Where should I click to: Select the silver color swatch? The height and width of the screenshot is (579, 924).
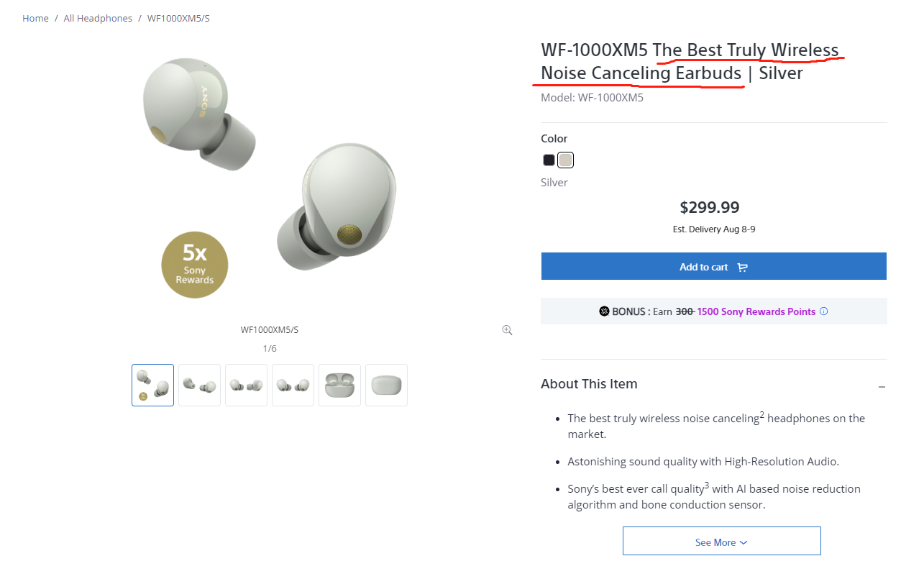[x=566, y=160]
